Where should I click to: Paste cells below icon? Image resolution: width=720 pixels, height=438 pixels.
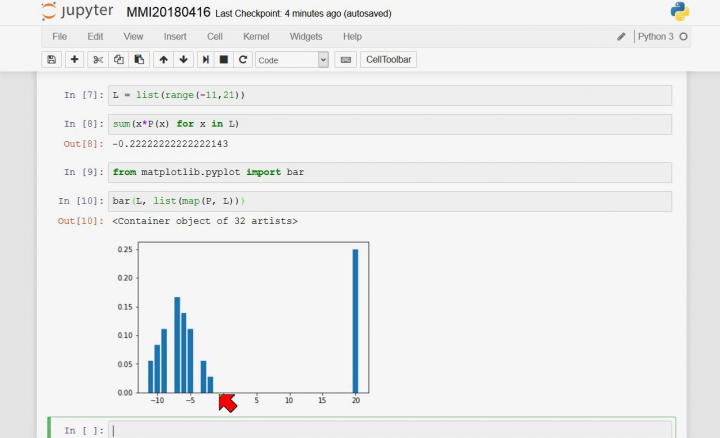[x=139, y=60]
